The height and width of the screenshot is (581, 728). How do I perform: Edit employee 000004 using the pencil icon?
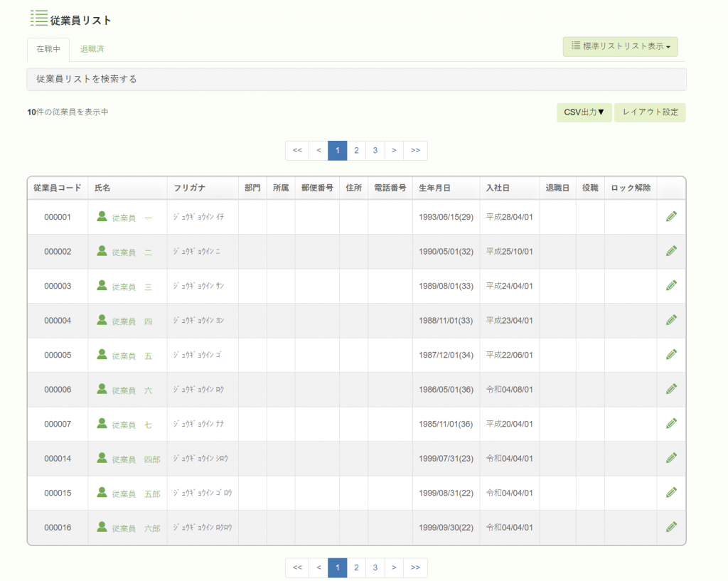click(x=671, y=320)
